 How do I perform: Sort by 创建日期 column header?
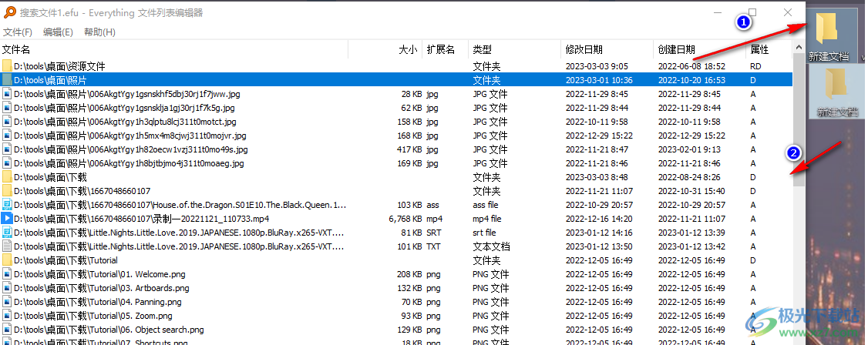699,49
